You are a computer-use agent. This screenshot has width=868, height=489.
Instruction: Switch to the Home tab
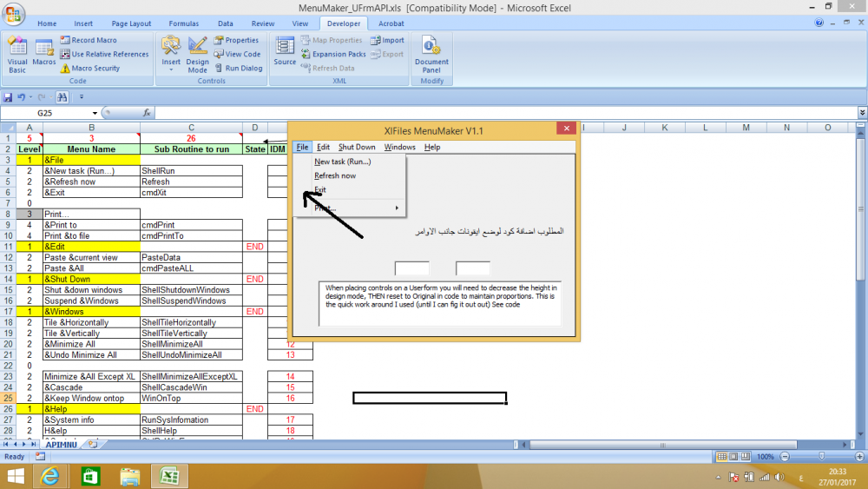click(x=47, y=23)
